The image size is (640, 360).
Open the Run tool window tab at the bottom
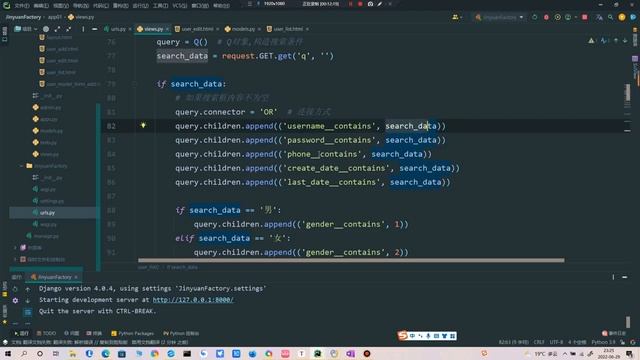pyautogui.click(x=22, y=333)
